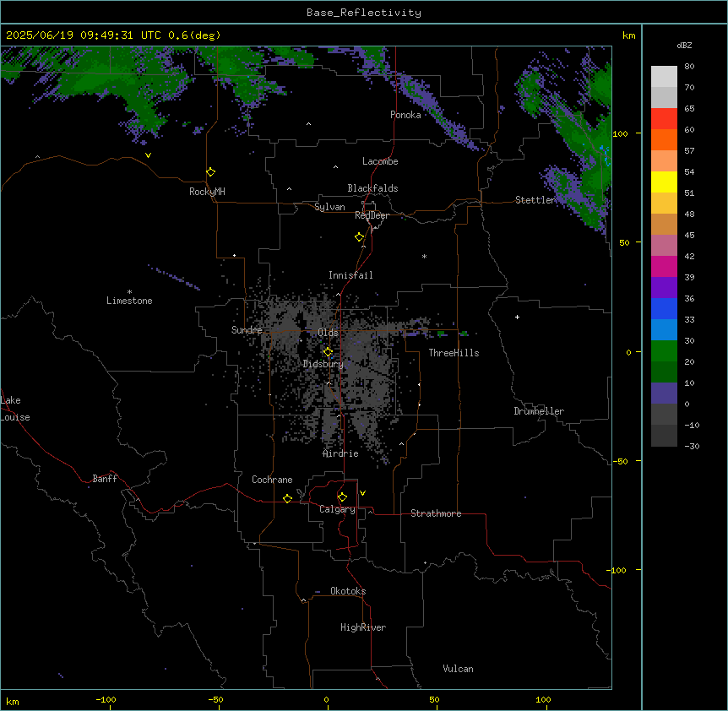Click the ThreeHills label
728x711 pixels.
[454, 353]
